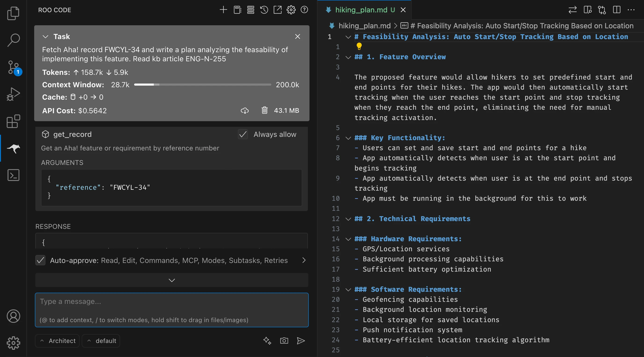Select the Roo Code kangaroo icon in the sidebar
Image resolution: width=644 pixels, height=357 pixels.
13,149
